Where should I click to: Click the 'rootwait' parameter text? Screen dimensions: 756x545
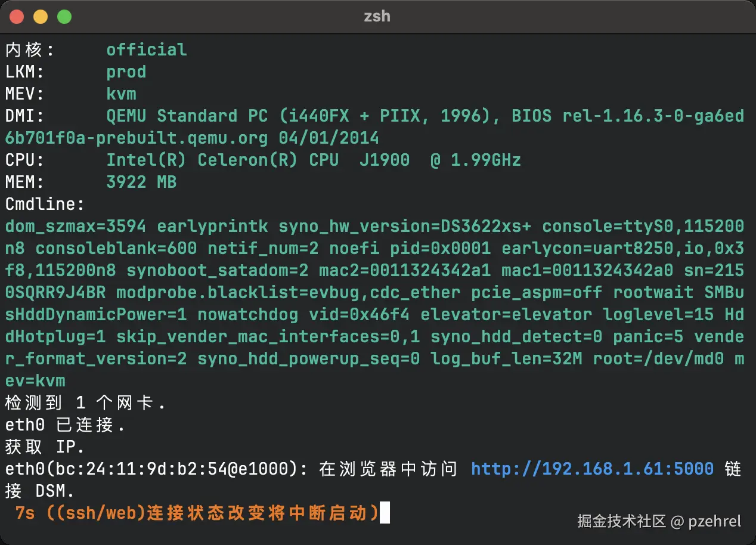point(653,292)
